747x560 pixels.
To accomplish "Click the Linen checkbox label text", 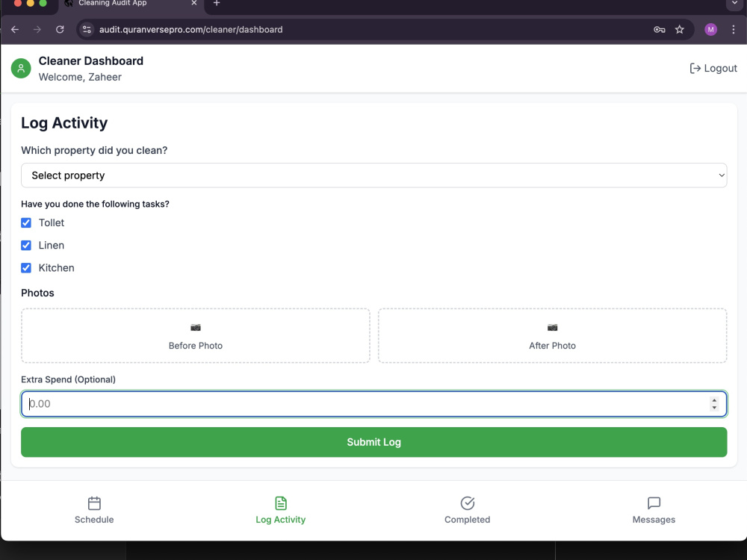I will (x=52, y=245).
